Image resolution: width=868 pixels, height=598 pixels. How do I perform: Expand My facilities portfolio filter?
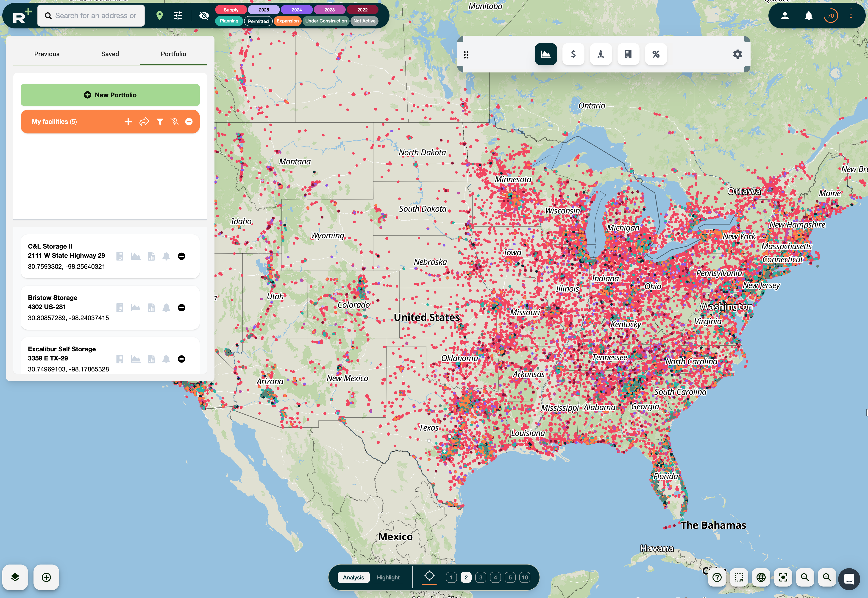160,122
